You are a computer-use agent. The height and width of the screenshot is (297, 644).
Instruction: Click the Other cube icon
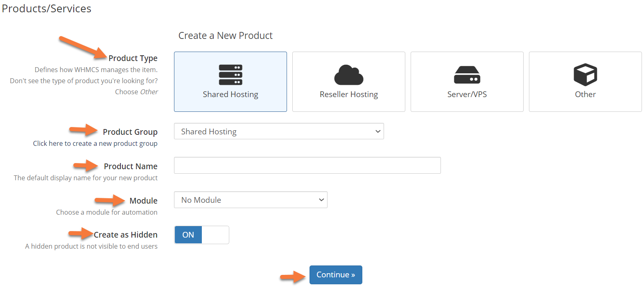tap(585, 75)
